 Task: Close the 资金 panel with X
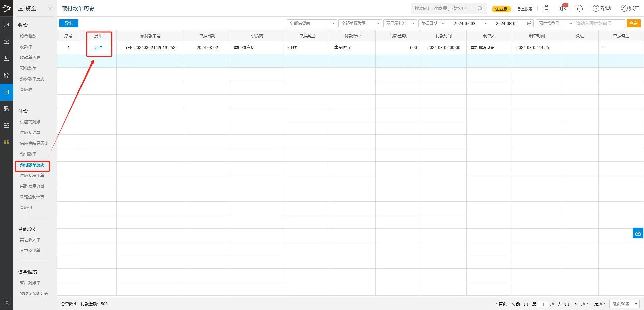50,9
